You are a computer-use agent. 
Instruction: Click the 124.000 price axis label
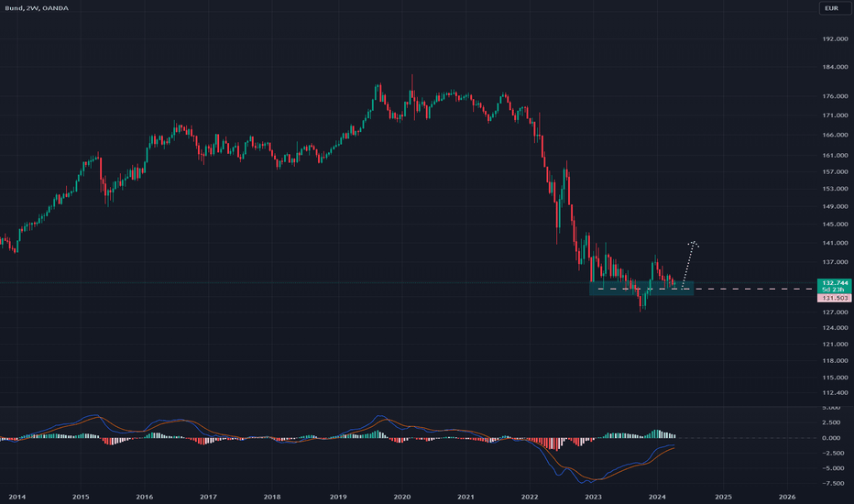pos(835,328)
